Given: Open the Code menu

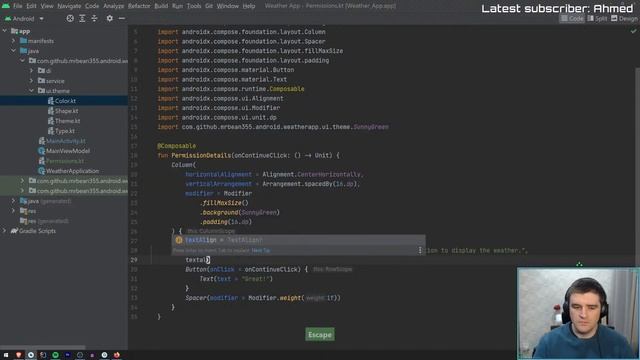Looking at the screenshot, I should tap(92, 6).
